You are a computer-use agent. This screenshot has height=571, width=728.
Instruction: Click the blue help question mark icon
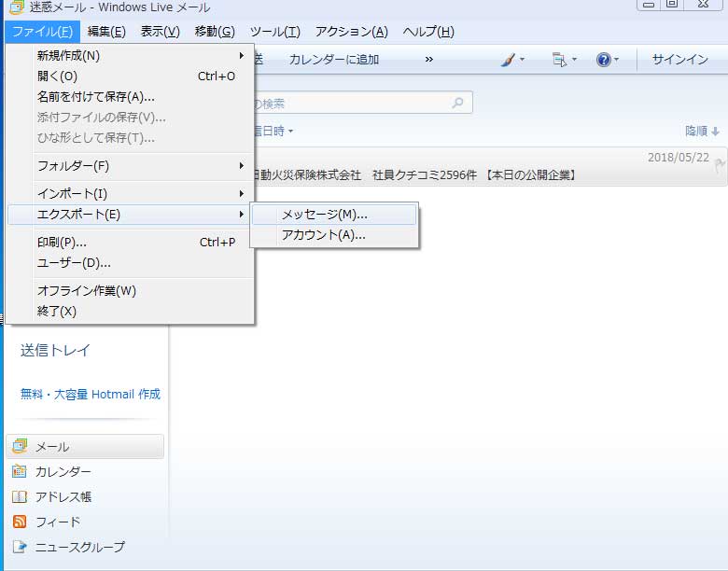604,60
